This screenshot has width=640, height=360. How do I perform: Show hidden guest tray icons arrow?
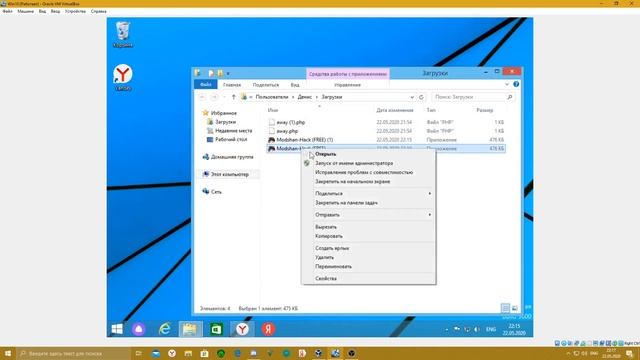447,329
